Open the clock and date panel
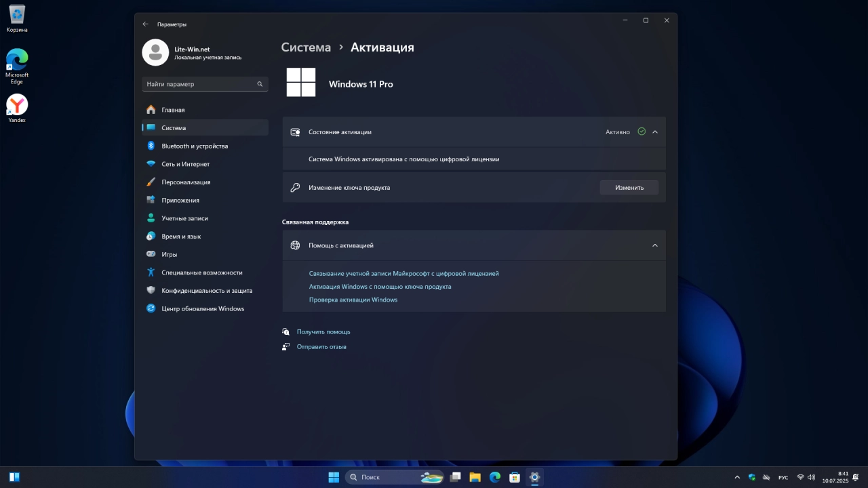868x488 pixels. tap(835, 477)
